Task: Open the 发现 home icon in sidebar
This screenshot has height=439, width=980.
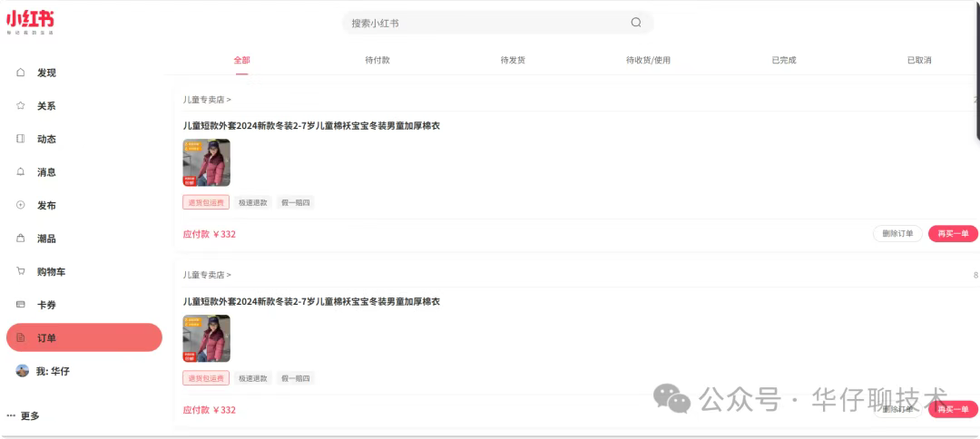Action: coord(21,73)
